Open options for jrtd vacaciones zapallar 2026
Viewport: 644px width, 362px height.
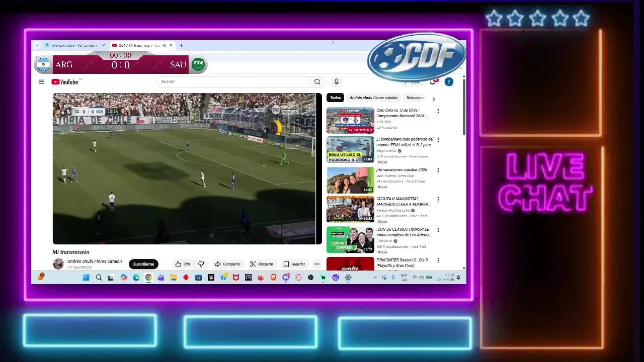point(438,170)
